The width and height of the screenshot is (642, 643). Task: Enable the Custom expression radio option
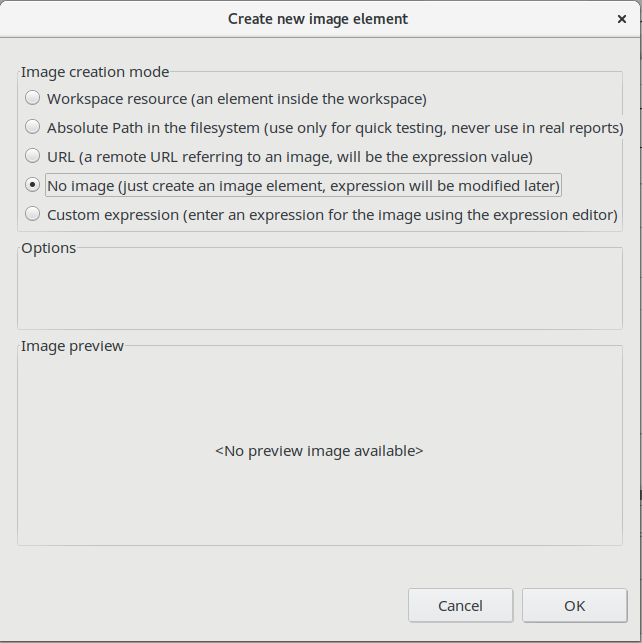click(x=33, y=214)
